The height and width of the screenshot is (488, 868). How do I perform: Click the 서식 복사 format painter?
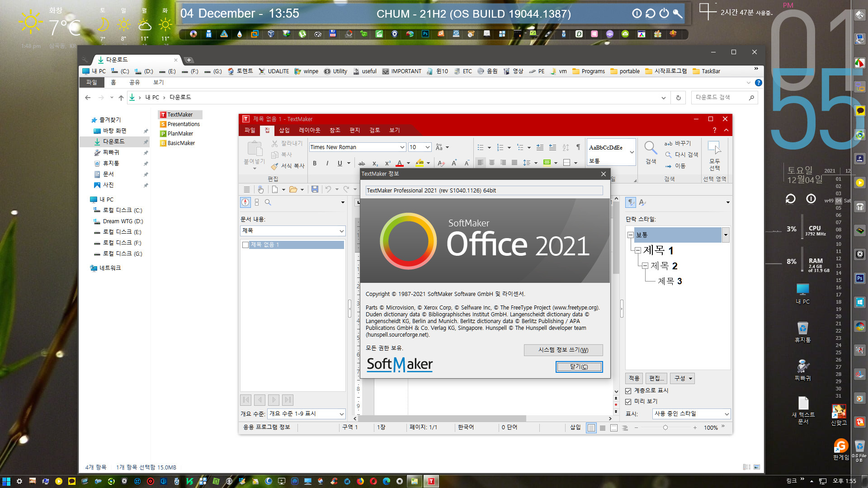coord(288,166)
